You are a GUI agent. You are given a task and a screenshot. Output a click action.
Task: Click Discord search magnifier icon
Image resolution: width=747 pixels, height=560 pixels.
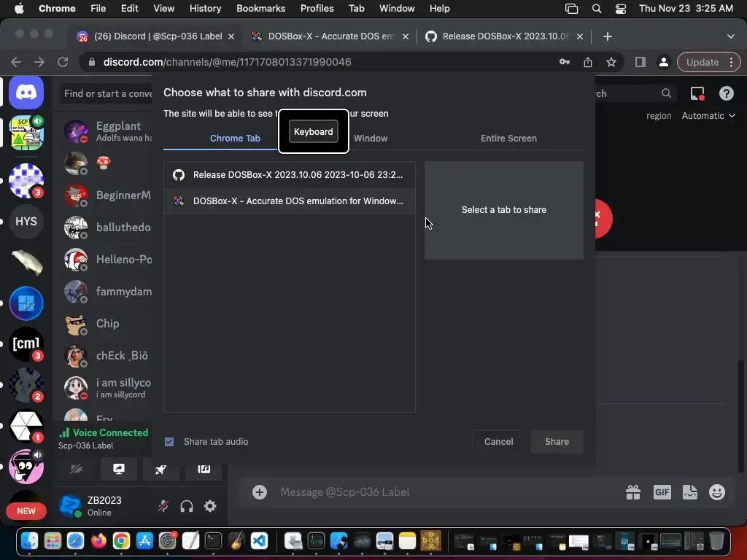pyautogui.click(x=667, y=93)
